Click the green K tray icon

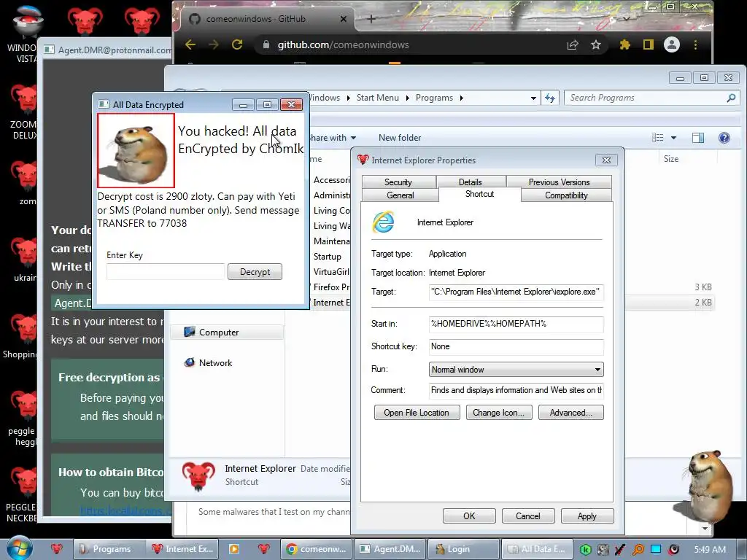pos(586,550)
